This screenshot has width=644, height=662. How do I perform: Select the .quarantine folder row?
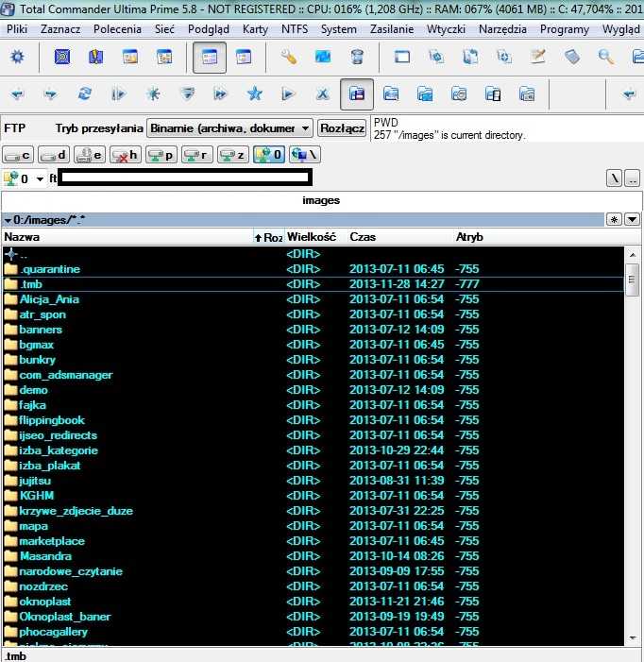click(x=314, y=269)
